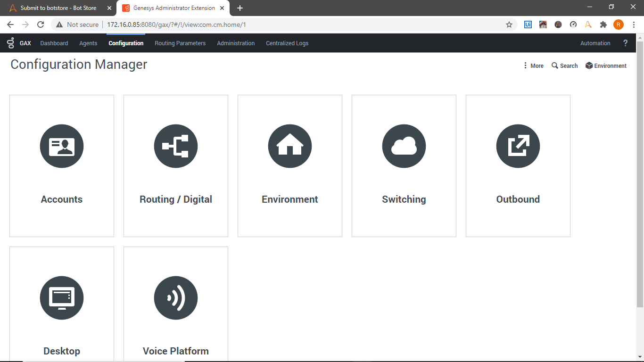Image resolution: width=644 pixels, height=362 pixels.
Task: Click the Not secure warning icon
Action: 59,25
